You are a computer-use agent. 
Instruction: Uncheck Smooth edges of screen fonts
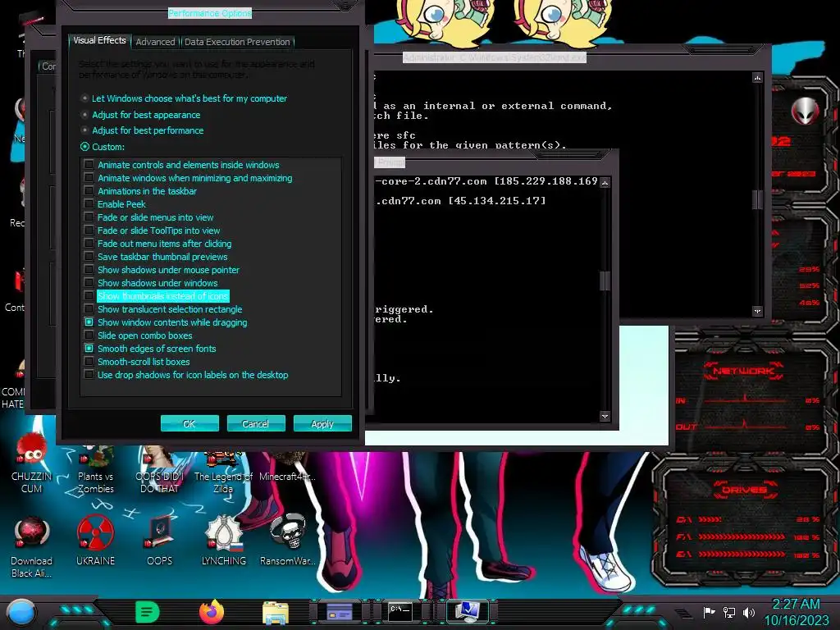click(89, 348)
